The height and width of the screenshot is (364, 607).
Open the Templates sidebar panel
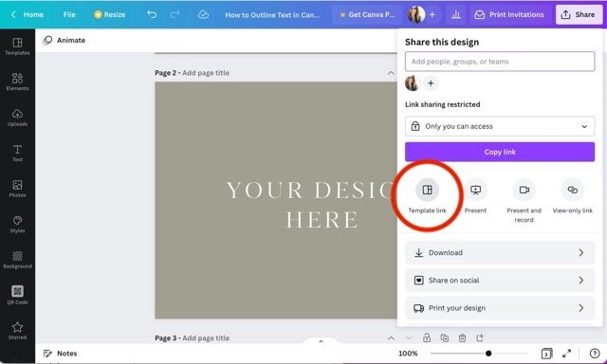(17, 46)
